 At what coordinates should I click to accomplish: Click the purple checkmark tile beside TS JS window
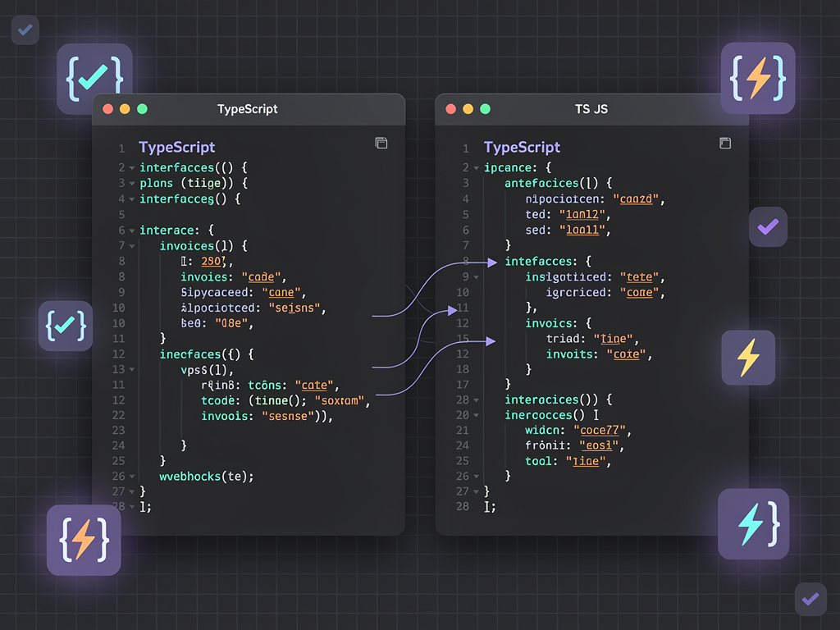pos(768,226)
